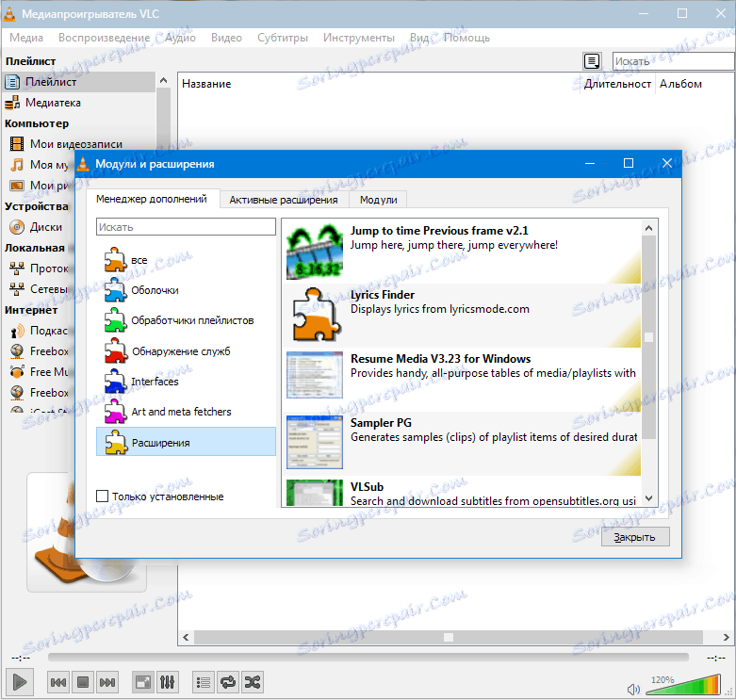Screen dimensions: 736x700
Task: Click the playback seek bar
Action: 368,658
